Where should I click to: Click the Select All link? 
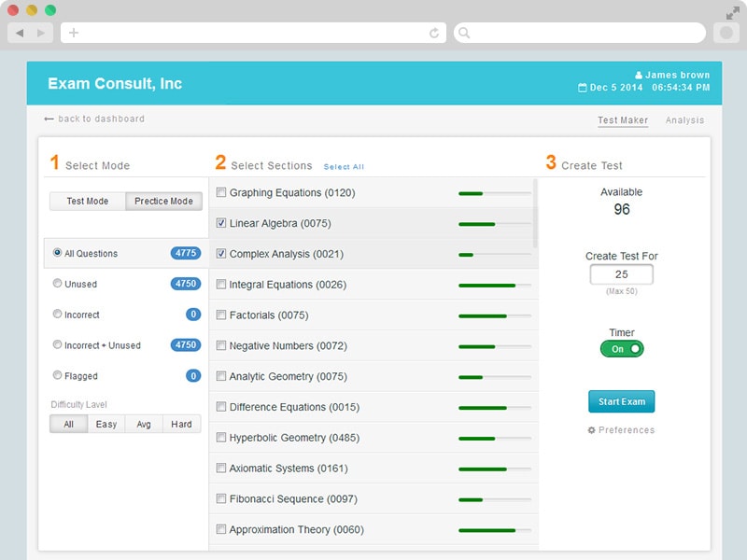coord(344,167)
